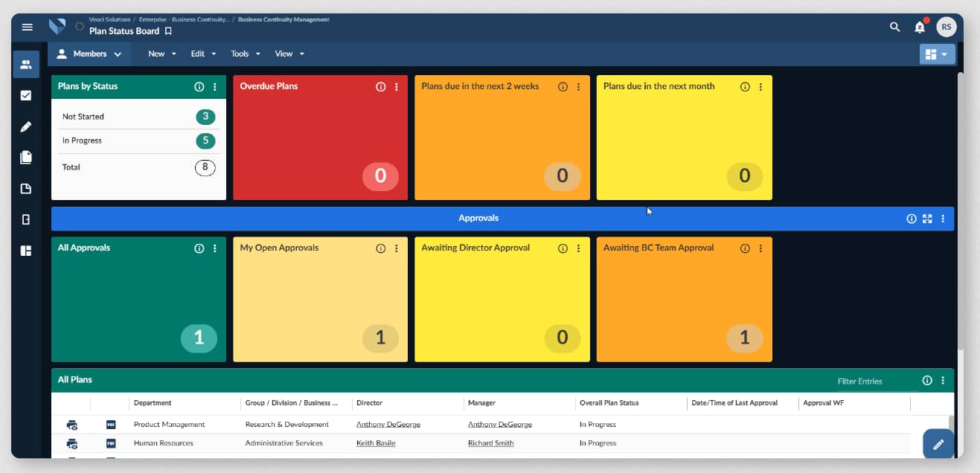Click the Richard Smith manager link
The image size is (980, 473).
point(490,443)
